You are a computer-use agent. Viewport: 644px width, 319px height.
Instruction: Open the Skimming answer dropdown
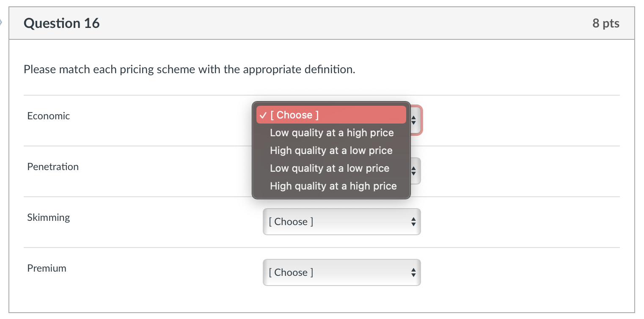(341, 221)
